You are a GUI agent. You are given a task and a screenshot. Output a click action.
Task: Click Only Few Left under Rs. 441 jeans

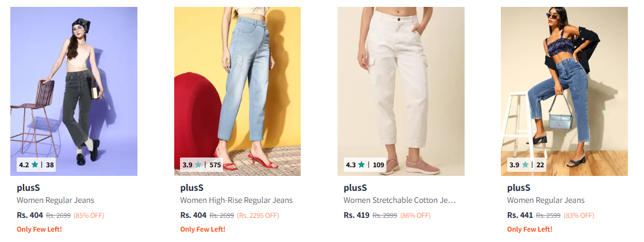530,229
